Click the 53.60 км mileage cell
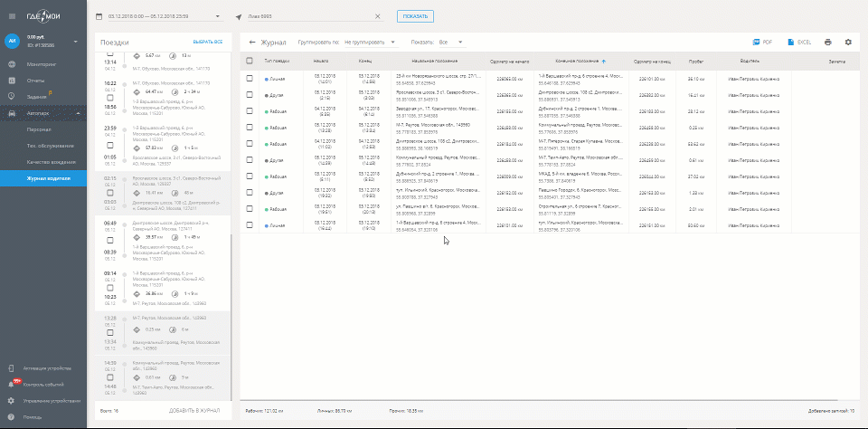The height and width of the screenshot is (429, 868). pos(696,225)
